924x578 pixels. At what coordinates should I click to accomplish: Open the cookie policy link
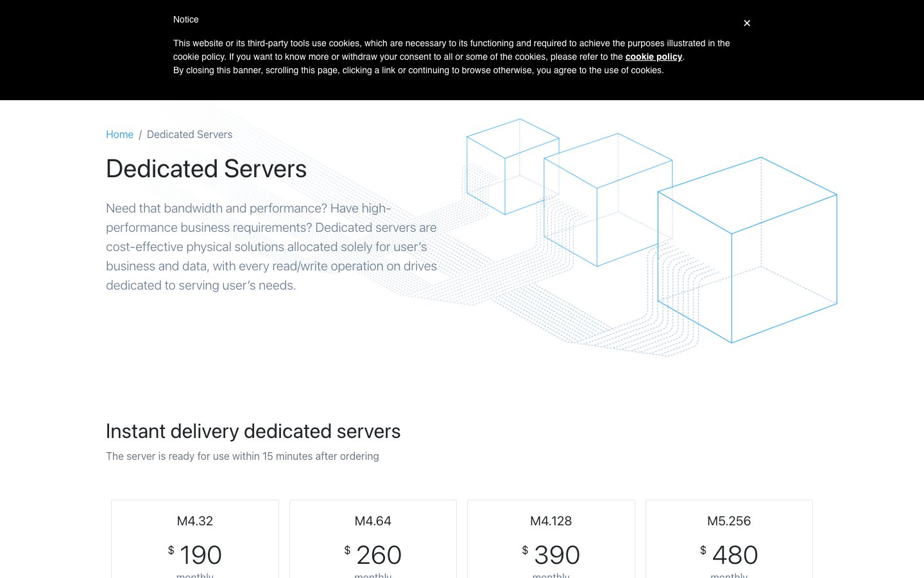[x=653, y=57]
